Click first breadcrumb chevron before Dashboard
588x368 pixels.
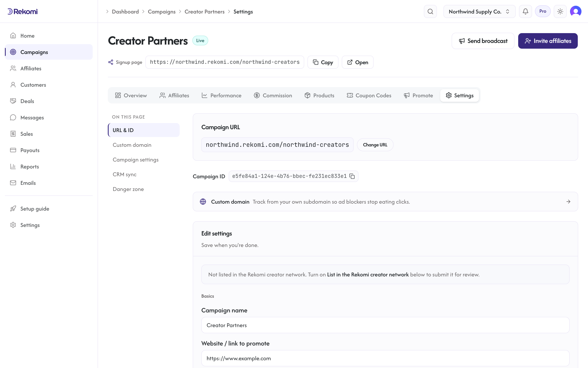click(x=107, y=11)
